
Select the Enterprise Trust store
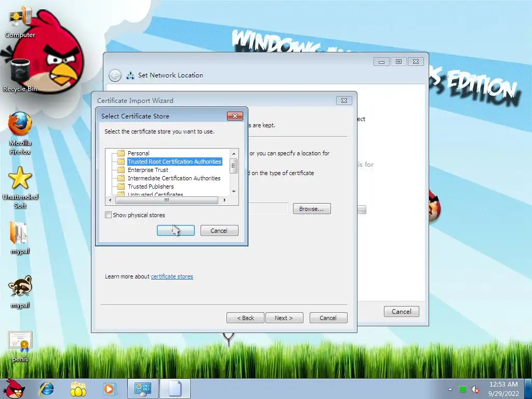click(x=148, y=170)
